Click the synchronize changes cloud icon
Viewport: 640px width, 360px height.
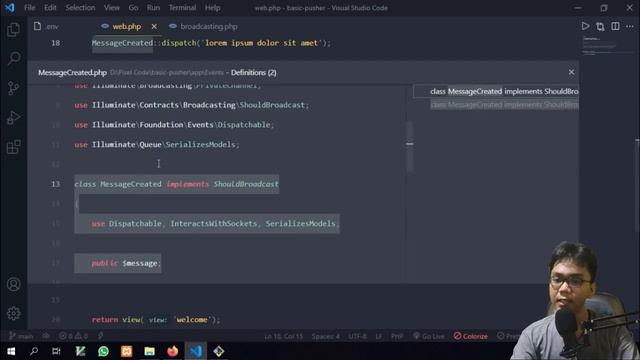point(46,336)
